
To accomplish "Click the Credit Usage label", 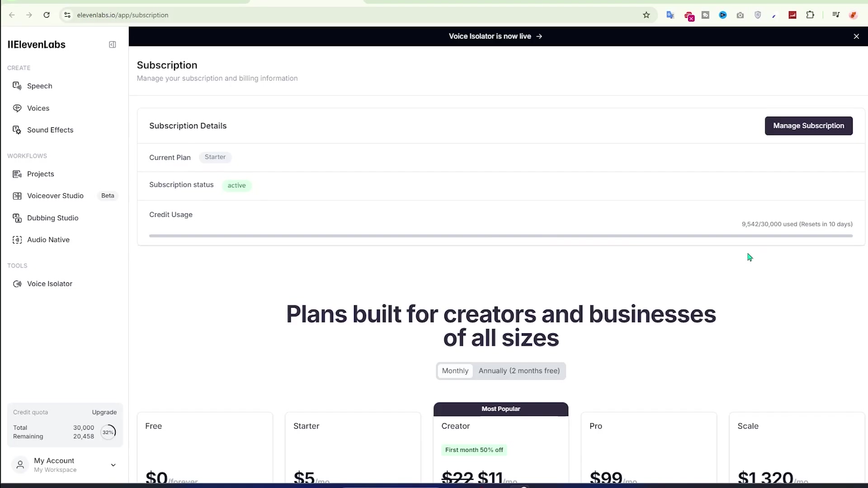I will pyautogui.click(x=171, y=215).
